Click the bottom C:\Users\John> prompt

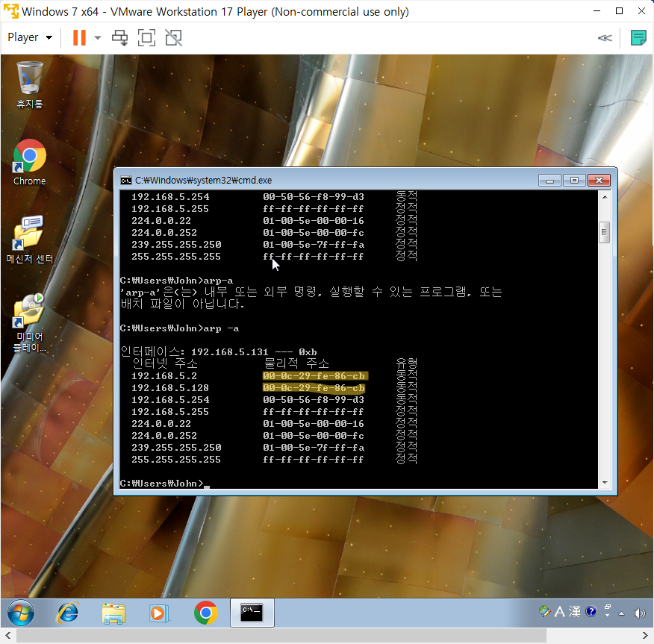coord(162,484)
